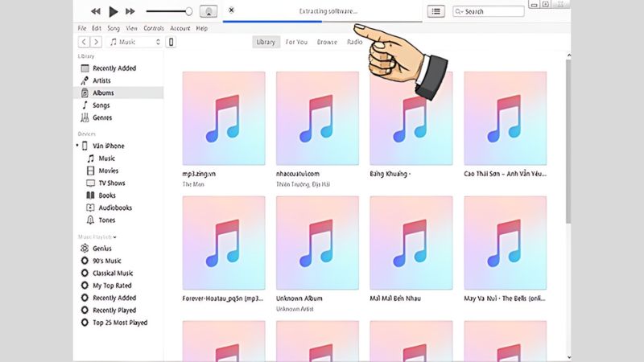This screenshot has width=644, height=362.
Task: Open the Account menu
Action: point(180,28)
